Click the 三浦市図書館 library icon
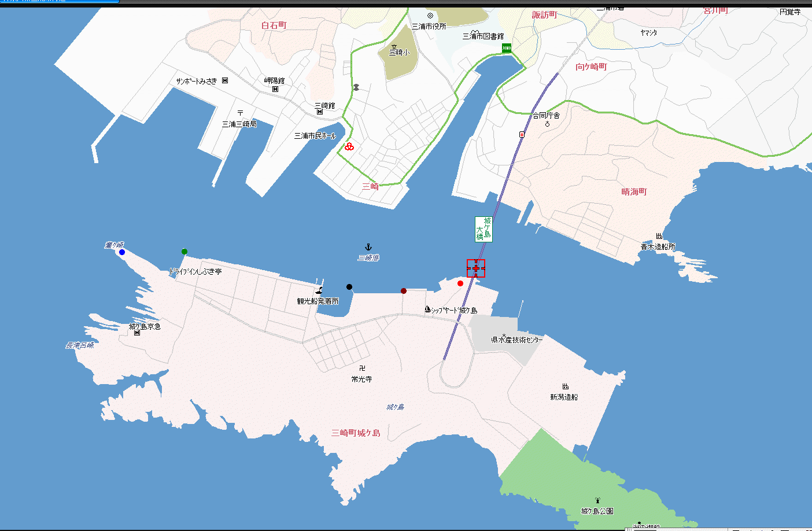 click(x=474, y=33)
